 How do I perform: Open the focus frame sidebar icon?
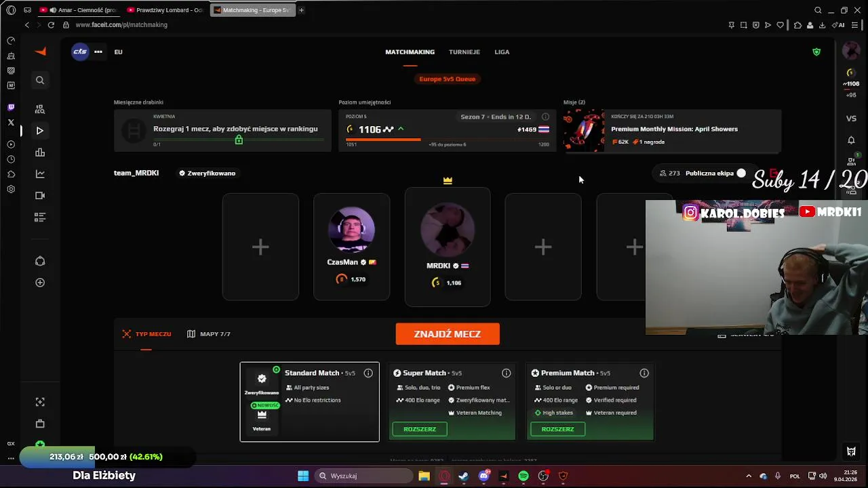(x=40, y=402)
